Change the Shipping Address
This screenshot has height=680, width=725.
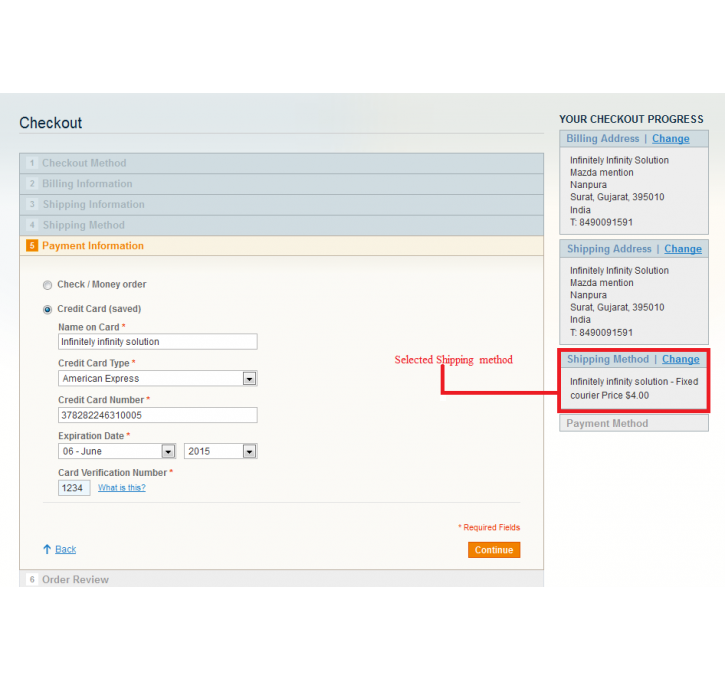(682, 249)
